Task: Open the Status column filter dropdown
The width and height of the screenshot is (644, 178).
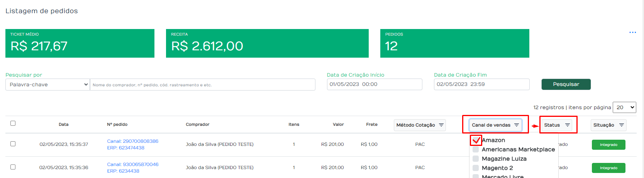Action: tap(557, 125)
